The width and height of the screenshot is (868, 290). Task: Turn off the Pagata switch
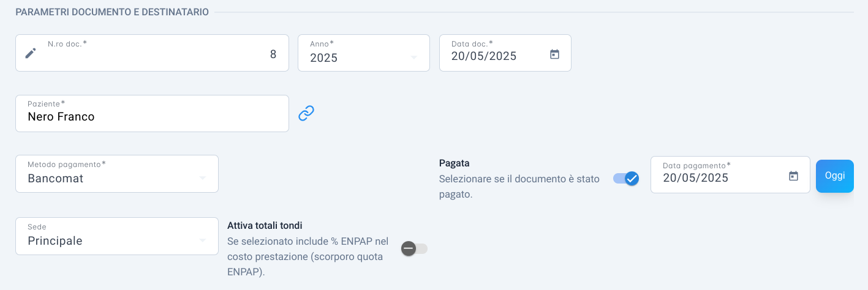(626, 179)
